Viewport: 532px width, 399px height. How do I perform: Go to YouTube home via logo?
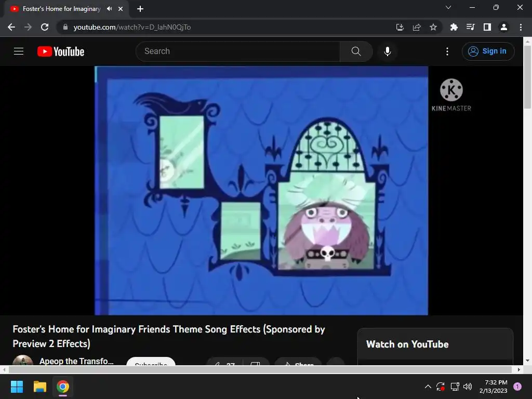click(x=61, y=51)
